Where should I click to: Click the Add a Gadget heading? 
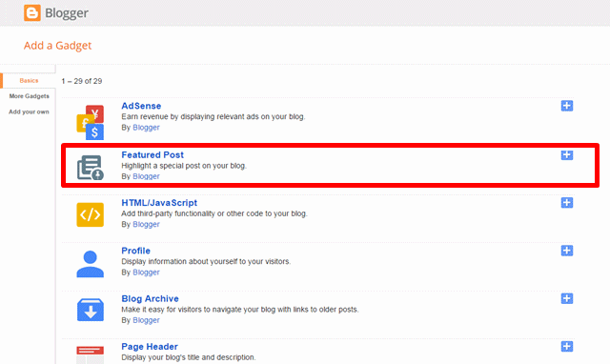tap(57, 46)
